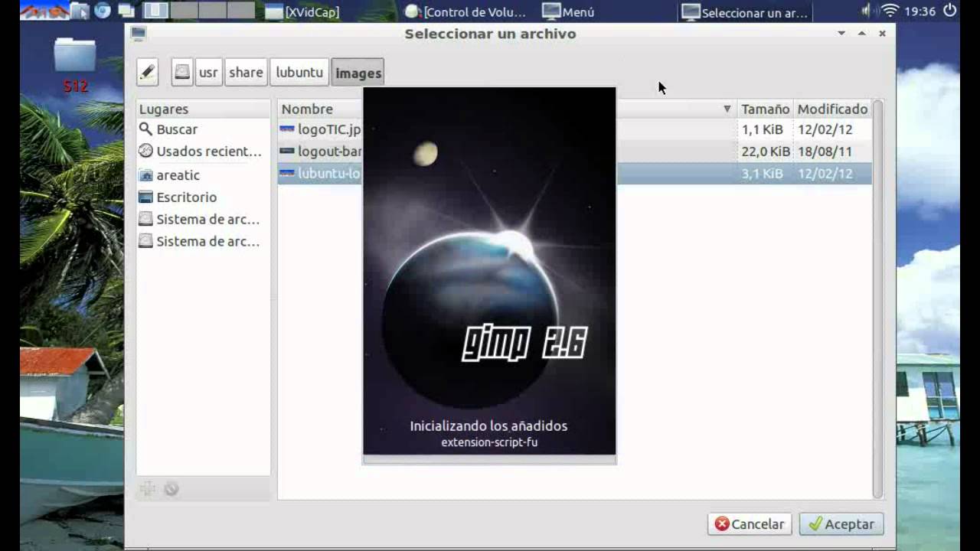Open Buscar in Lugares sidebar
This screenshot has height=551, width=980.
tap(203, 129)
